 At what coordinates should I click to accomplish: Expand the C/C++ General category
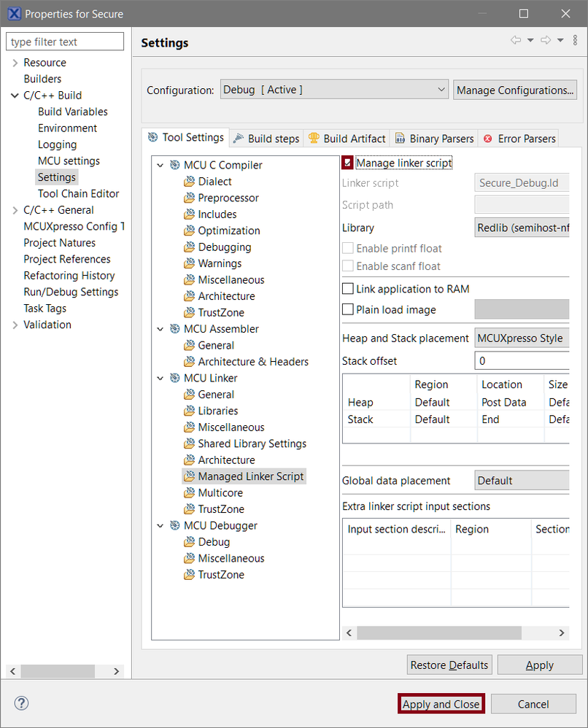tap(15, 210)
